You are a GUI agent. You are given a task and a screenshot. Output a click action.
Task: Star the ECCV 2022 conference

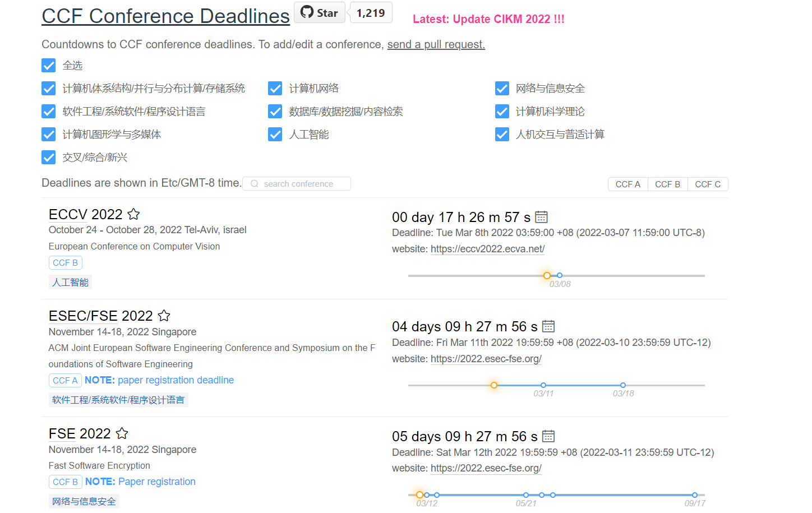coord(133,214)
